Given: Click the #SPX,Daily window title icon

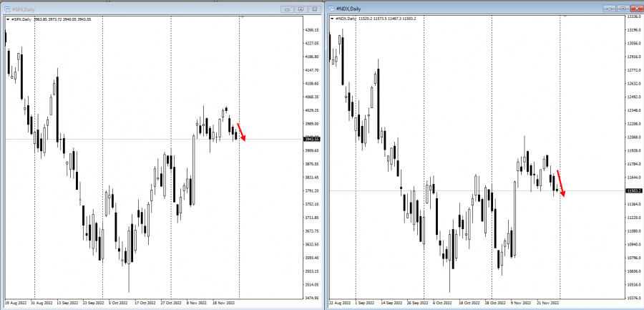Looking at the screenshot, I should coord(6,9).
